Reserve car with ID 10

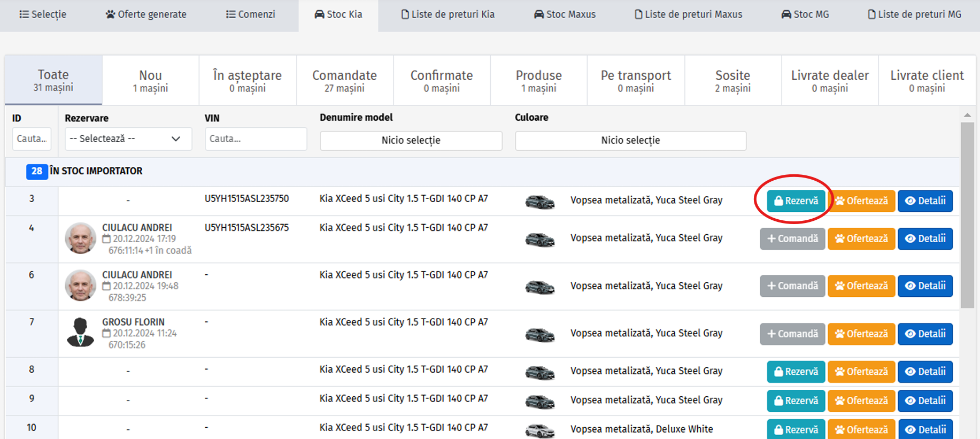tap(796, 429)
